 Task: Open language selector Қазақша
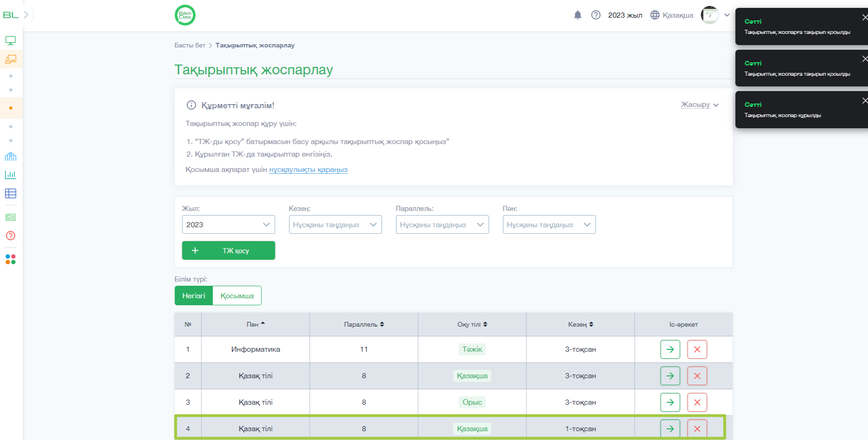coord(672,15)
